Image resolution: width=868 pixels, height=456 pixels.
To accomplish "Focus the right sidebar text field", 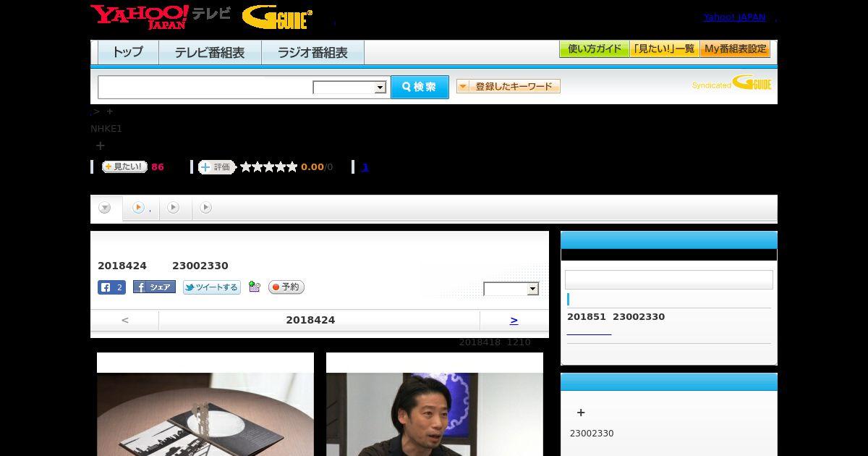I will click(669, 280).
